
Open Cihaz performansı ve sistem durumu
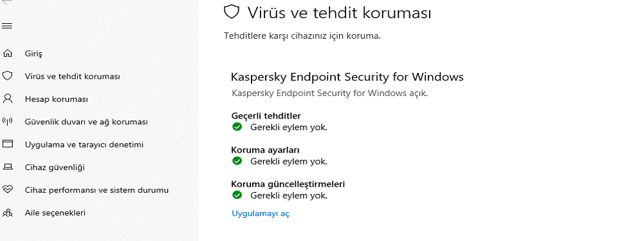[97, 190]
